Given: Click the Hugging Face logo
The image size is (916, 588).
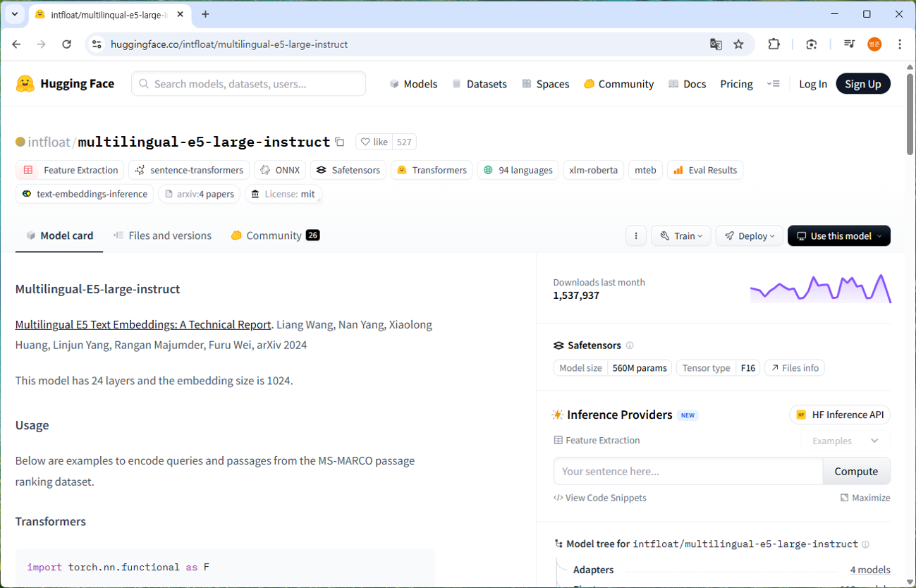Looking at the screenshot, I should [65, 84].
